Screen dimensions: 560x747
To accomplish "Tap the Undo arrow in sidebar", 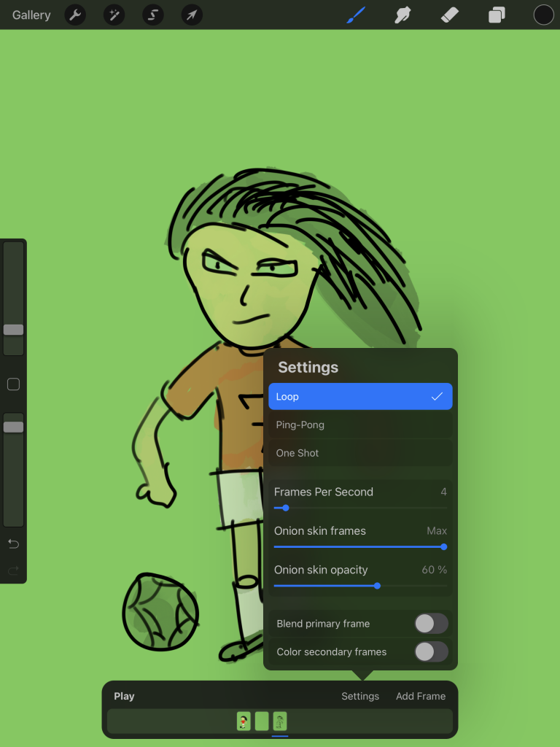I will pos(13,543).
